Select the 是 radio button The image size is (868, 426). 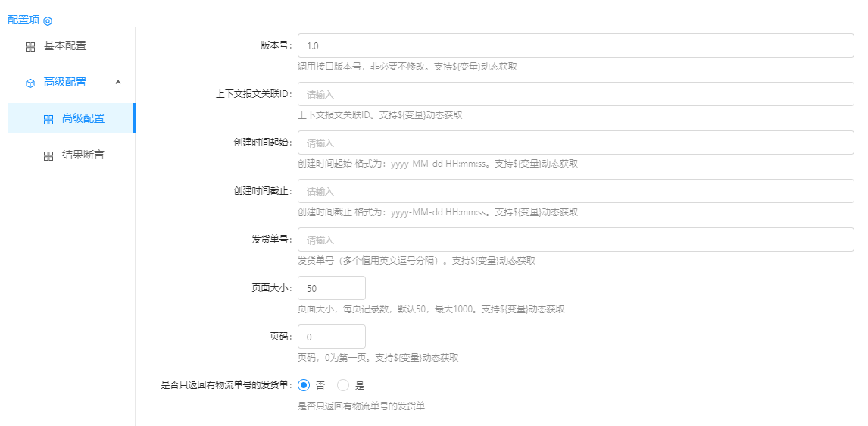pyautogui.click(x=343, y=385)
